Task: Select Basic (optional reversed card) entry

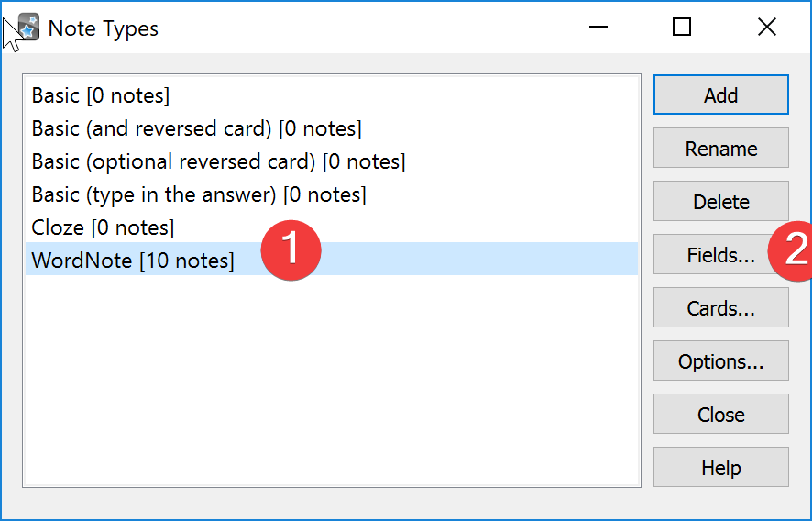Action: click(332, 161)
